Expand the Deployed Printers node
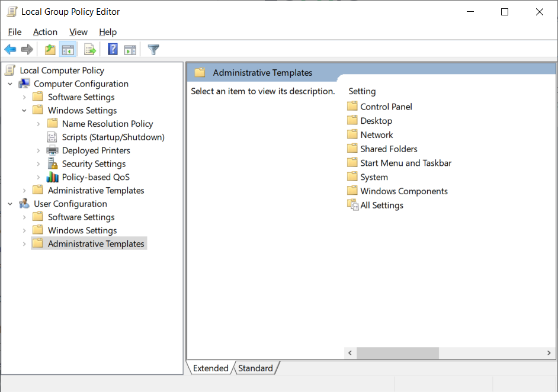Image resolution: width=558 pixels, height=392 pixels. coord(39,150)
